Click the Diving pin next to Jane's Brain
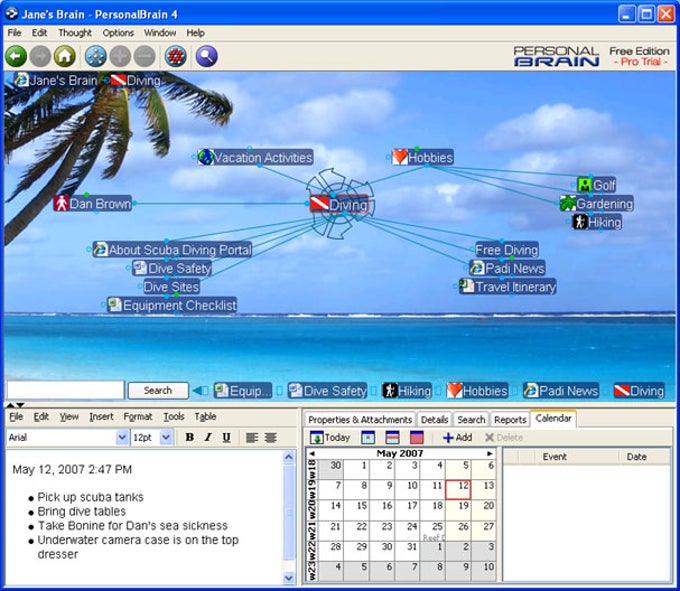Screen dimensions: 680x591 136,81
